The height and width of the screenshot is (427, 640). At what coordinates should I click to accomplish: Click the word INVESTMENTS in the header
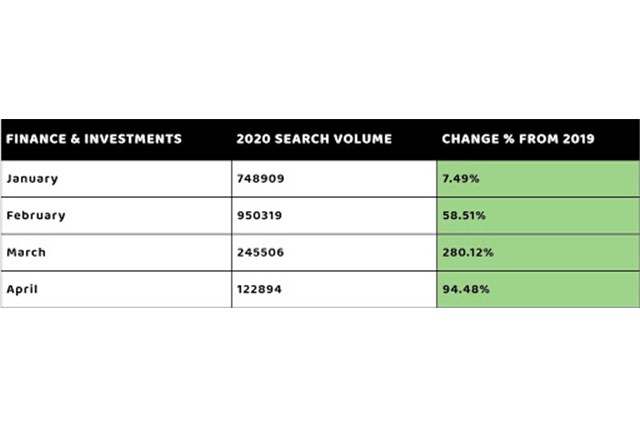click(x=130, y=138)
